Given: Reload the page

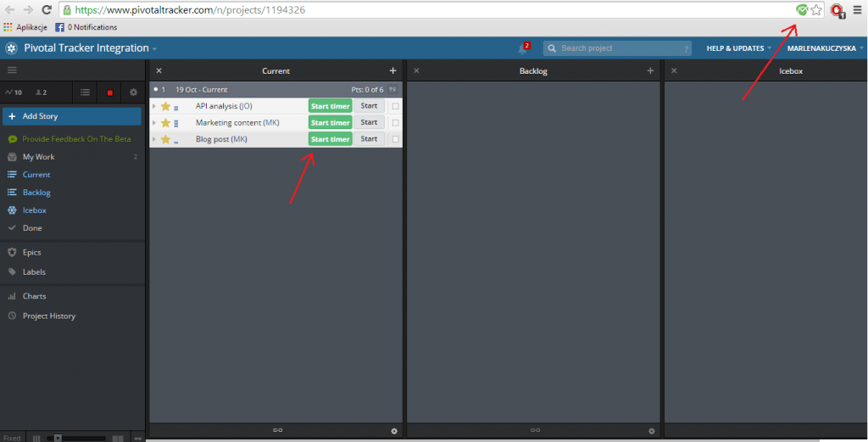Looking at the screenshot, I should [47, 9].
